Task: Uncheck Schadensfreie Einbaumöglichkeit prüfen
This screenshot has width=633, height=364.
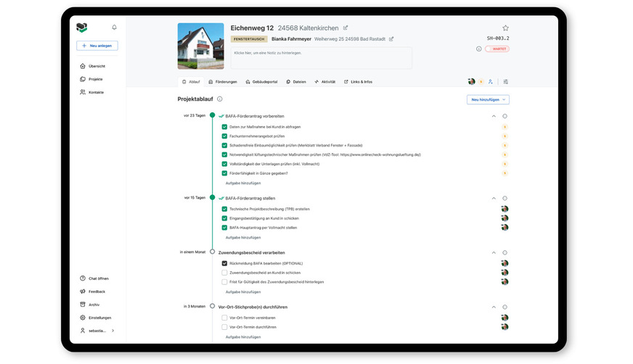Action: coord(224,146)
